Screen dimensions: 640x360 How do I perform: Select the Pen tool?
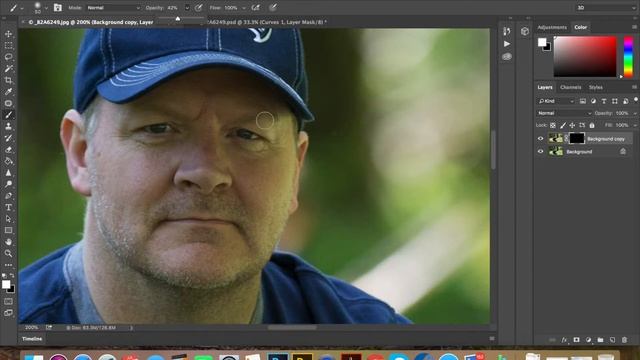[x=8, y=196]
